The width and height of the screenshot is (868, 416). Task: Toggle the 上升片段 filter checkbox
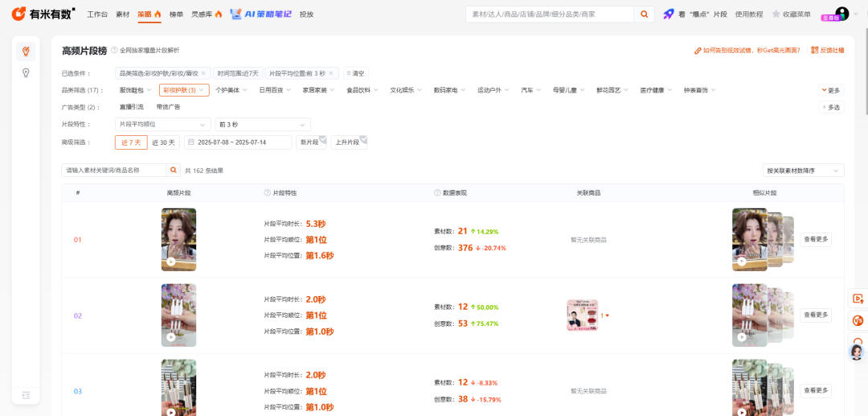pos(349,142)
